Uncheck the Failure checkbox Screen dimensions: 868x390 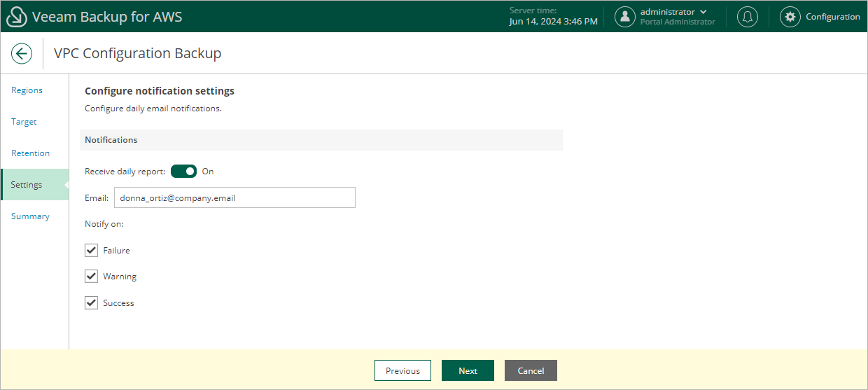[91, 250]
